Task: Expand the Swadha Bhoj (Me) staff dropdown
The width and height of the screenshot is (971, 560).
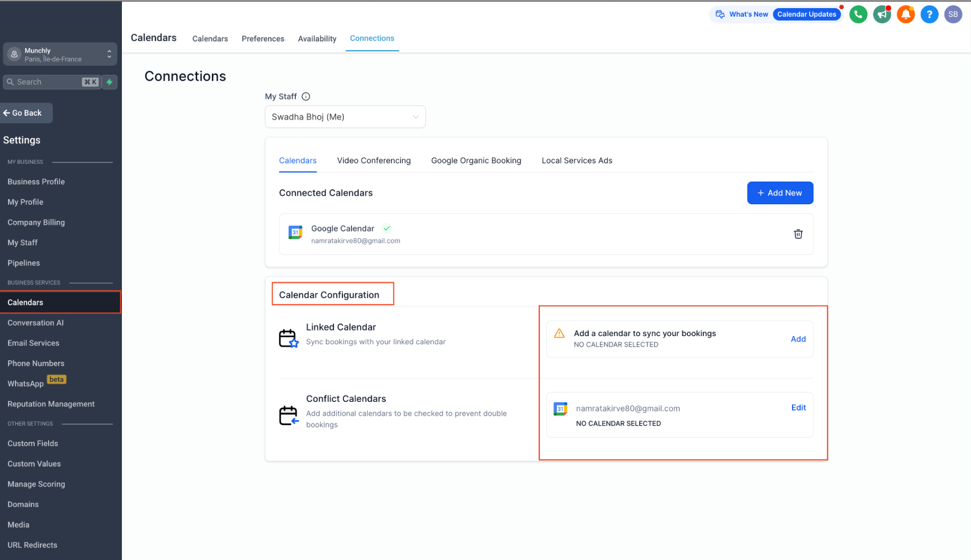Action: [345, 117]
